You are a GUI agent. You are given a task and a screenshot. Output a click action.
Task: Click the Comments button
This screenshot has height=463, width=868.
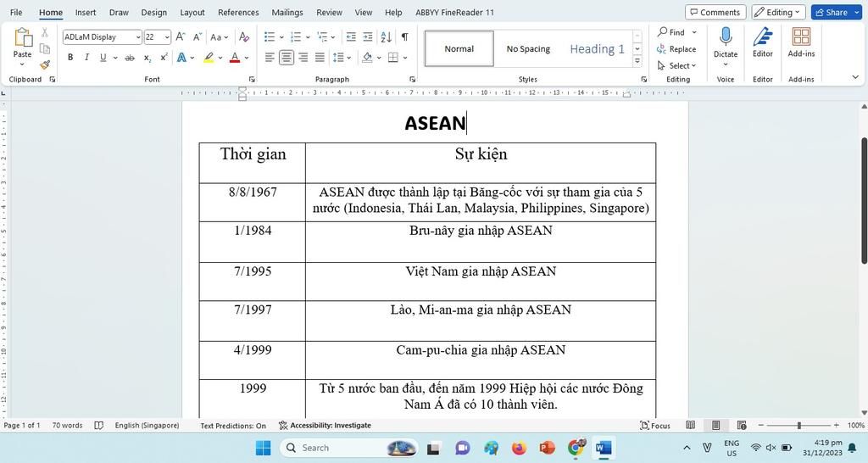point(715,12)
